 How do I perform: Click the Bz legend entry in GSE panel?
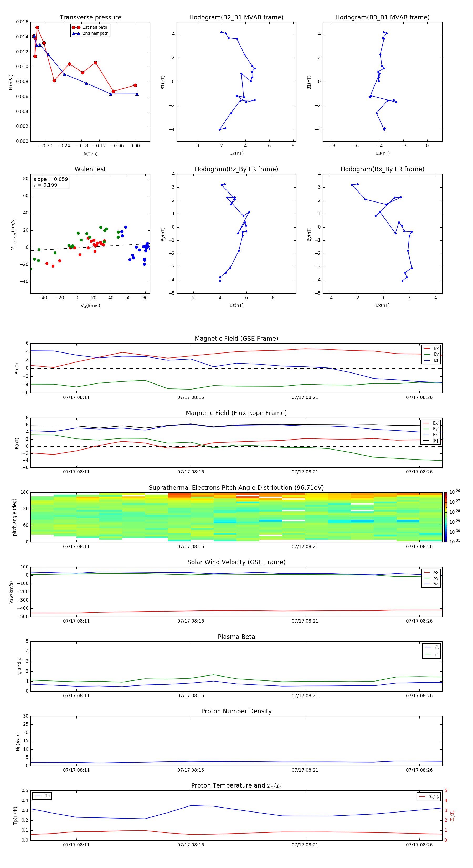(x=431, y=360)
